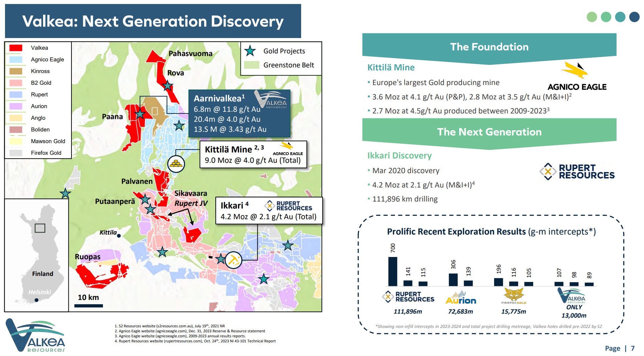Click the Valkea logo in Aarnivalkea box
644x356 pixels.
pos(271,99)
